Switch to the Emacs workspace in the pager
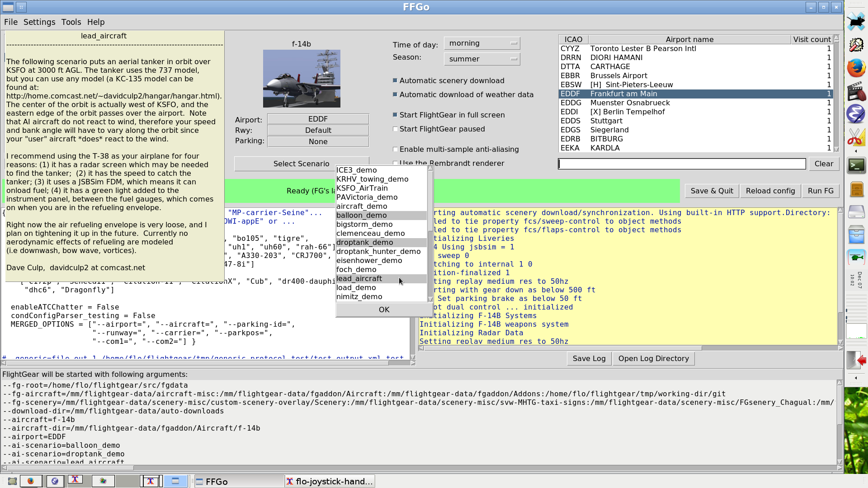 (x=55, y=481)
